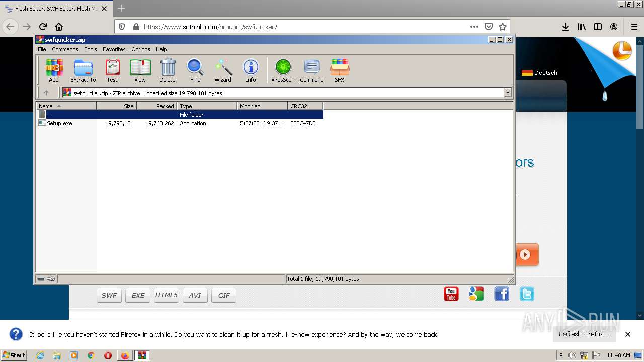Screen dimensions: 644x362
Task: Open the Facebook social icon
Action: pos(502,294)
